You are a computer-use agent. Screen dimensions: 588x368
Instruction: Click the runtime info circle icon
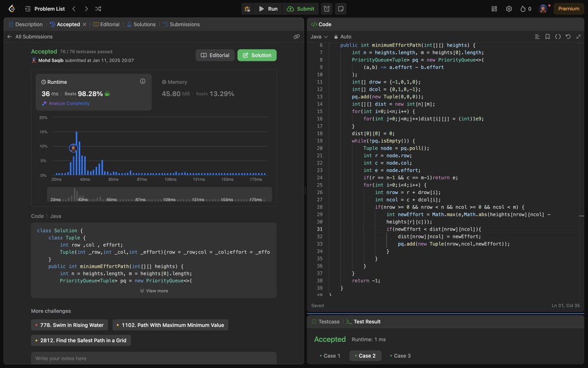[143, 81]
